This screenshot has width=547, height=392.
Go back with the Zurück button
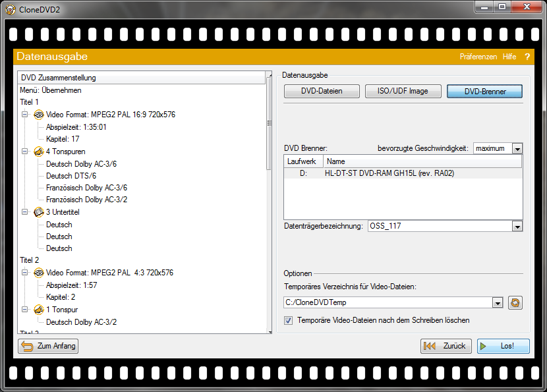click(x=446, y=346)
